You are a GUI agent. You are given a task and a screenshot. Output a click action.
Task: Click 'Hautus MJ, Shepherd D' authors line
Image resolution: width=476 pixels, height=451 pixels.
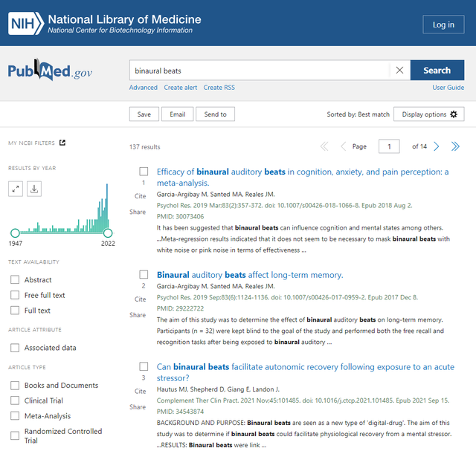(218, 389)
